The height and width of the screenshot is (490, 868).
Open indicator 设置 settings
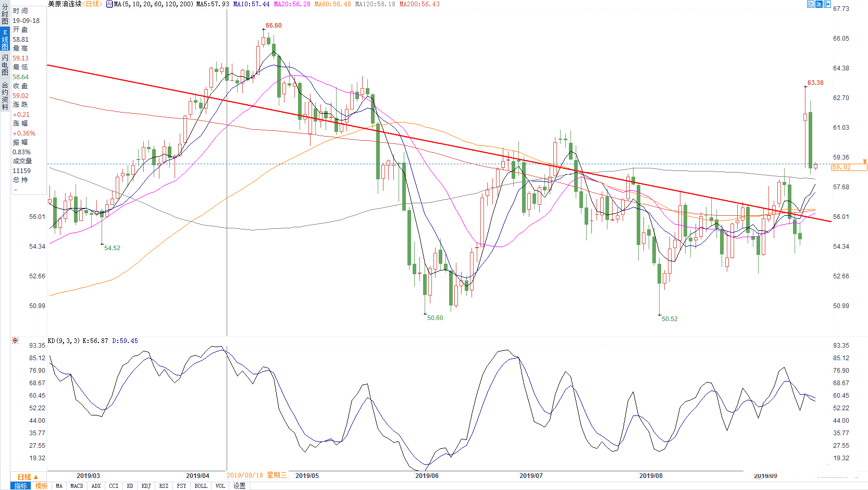click(x=240, y=486)
